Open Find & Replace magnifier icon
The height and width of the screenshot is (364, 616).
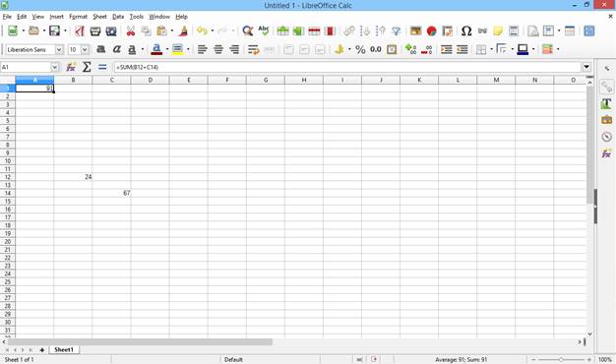[248, 31]
